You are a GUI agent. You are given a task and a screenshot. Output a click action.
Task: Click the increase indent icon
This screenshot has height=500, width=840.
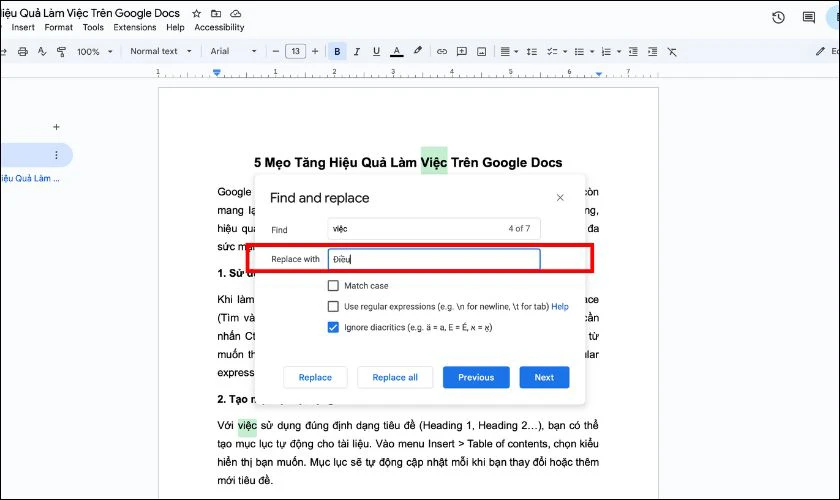point(652,51)
